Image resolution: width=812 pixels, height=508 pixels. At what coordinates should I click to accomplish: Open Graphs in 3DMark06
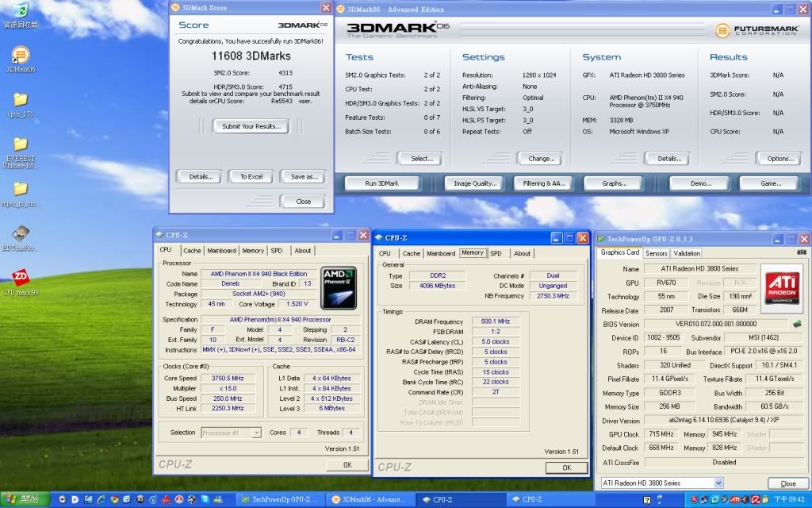(x=615, y=183)
